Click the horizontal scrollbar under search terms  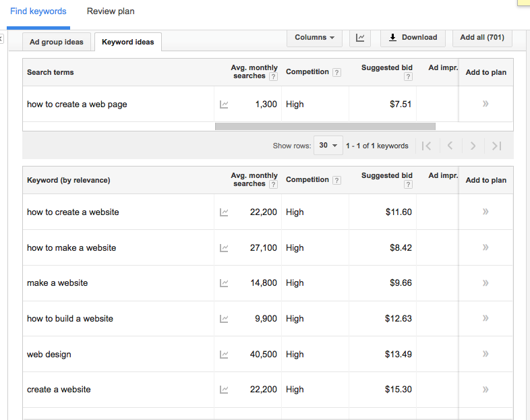pyautogui.click(x=325, y=126)
